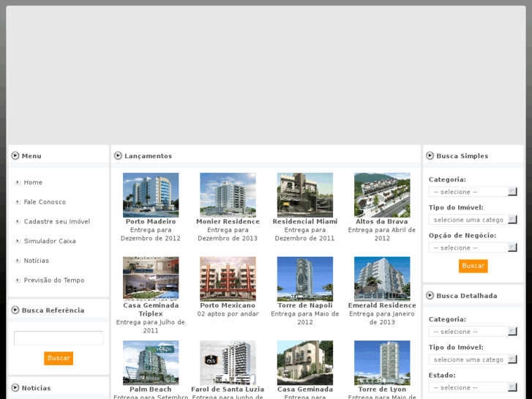Viewport: 532px width, 399px height.
Task: Expand Tipo do Imóvel dropdown in Busca Detalhada
Action: click(x=473, y=359)
